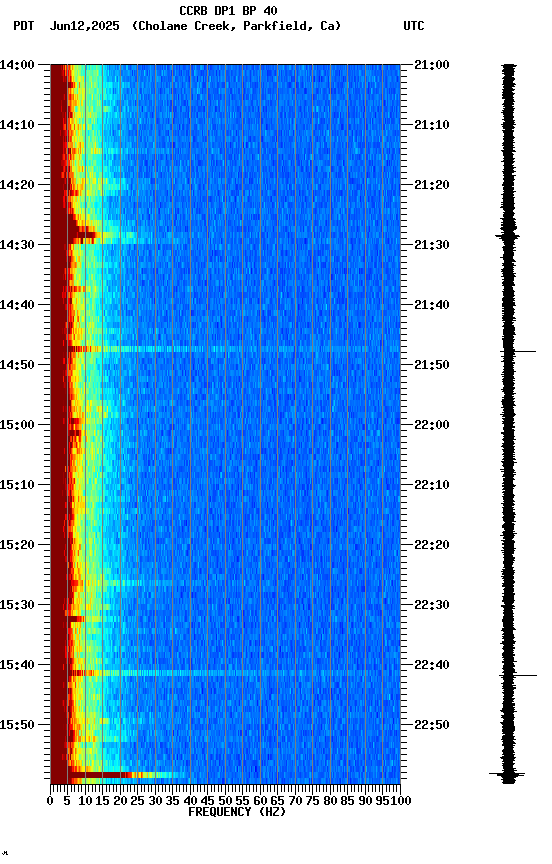Click the 15:50 PDT time label
This screenshot has width=552, height=864.
(x=17, y=725)
